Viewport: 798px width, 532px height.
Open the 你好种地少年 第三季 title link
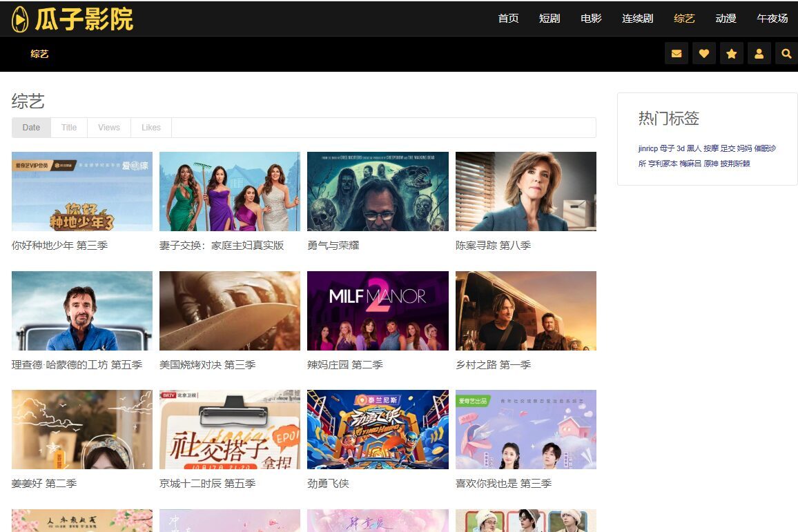[59, 246]
